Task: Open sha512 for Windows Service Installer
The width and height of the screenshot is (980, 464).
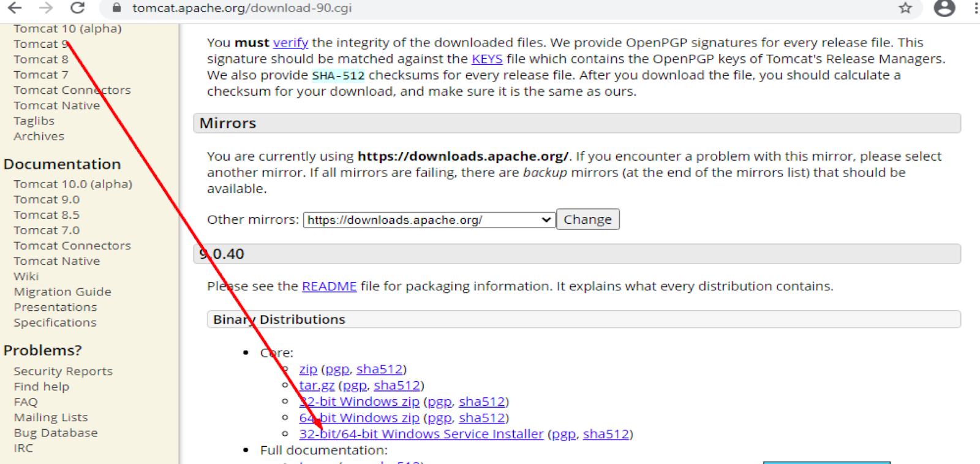Action: (606, 434)
